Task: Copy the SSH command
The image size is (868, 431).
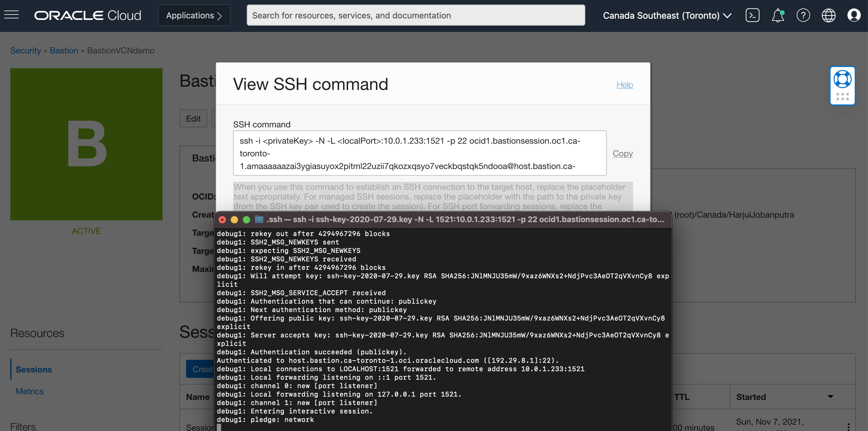Action: point(622,153)
